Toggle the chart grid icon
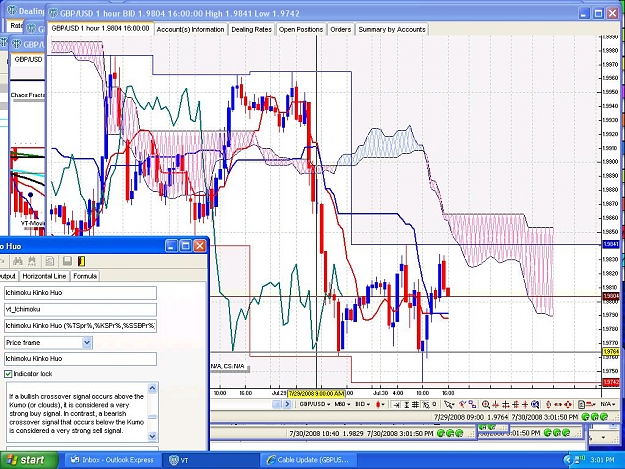Image resolution: width=625 pixels, height=469 pixels. click(x=415, y=404)
